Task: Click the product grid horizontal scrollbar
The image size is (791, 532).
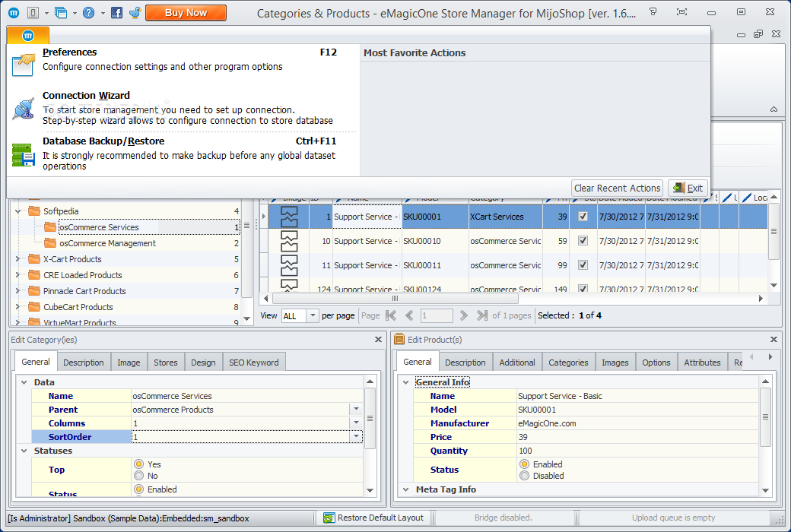Action: point(395,299)
